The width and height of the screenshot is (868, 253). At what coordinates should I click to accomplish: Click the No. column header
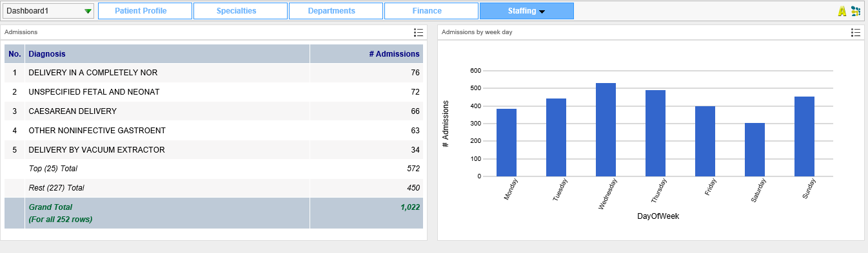15,54
